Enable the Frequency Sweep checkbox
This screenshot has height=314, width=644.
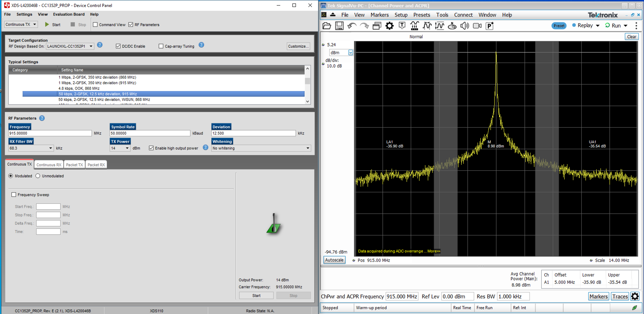14,195
